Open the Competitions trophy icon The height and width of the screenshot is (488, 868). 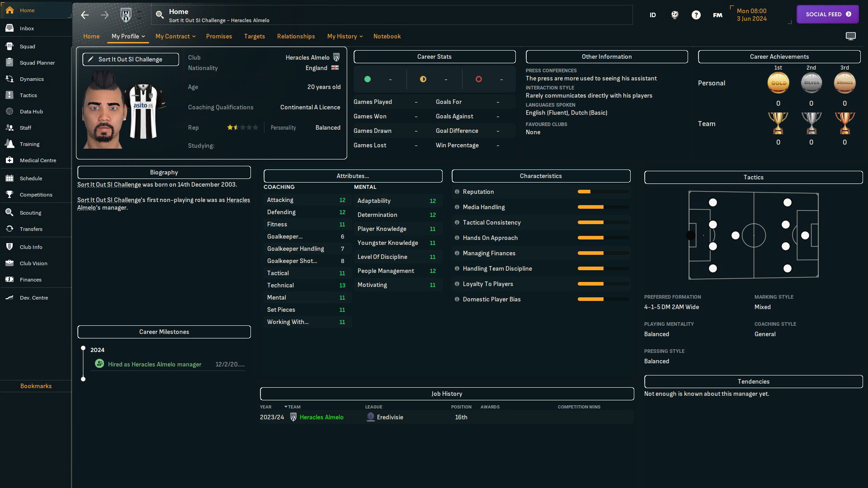tap(9, 194)
